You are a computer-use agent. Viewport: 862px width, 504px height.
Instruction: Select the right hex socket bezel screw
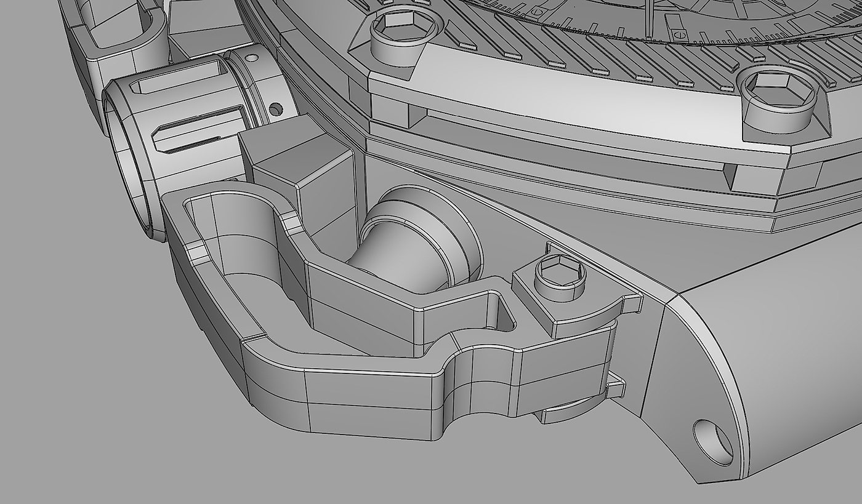point(779,97)
